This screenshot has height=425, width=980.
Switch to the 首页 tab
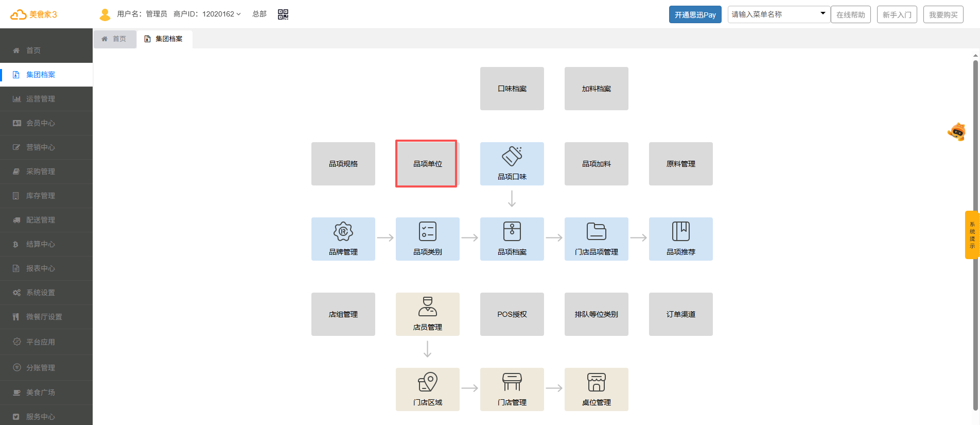click(x=114, y=39)
